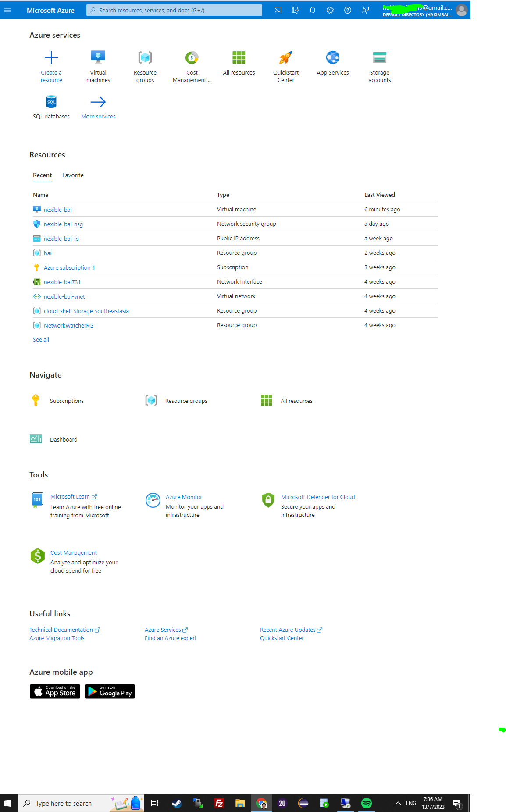Click Microsoft Azure home title
This screenshot has height=812, width=506.
click(x=50, y=10)
